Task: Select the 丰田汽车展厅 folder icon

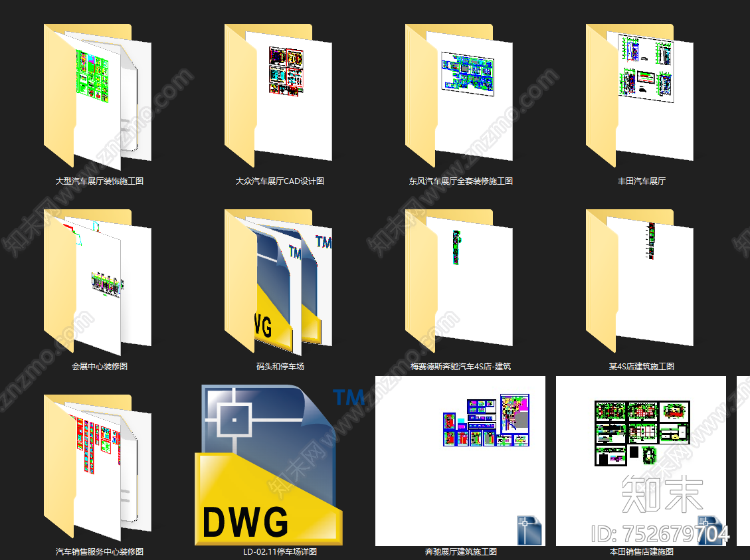Action: tap(640, 96)
